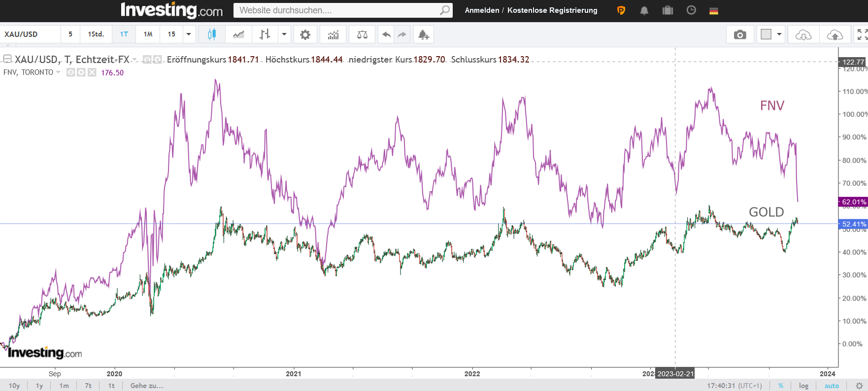868x391 pixels.
Task: Select the 1Std. interval tab
Action: (96, 34)
